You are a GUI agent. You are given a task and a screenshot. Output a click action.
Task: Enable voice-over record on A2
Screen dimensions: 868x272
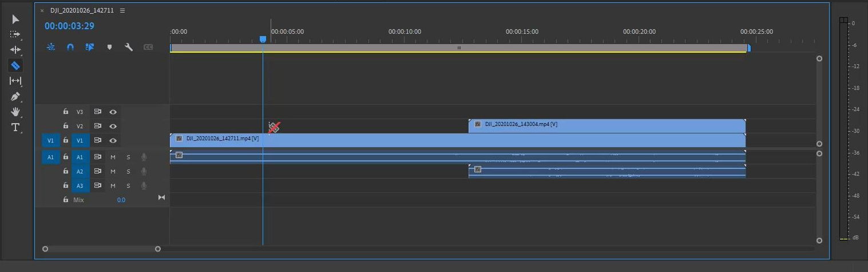[144, 171]
